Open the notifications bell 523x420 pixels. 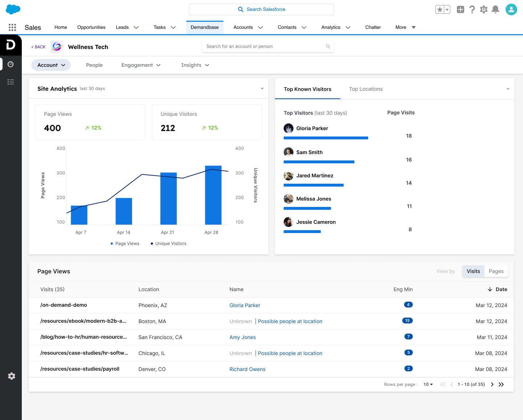pos(495,9)
